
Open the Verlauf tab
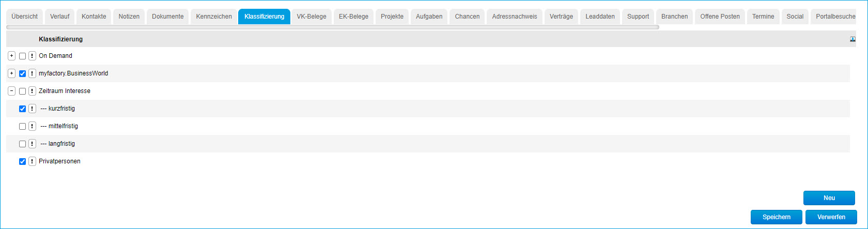[x=60, y=17]
